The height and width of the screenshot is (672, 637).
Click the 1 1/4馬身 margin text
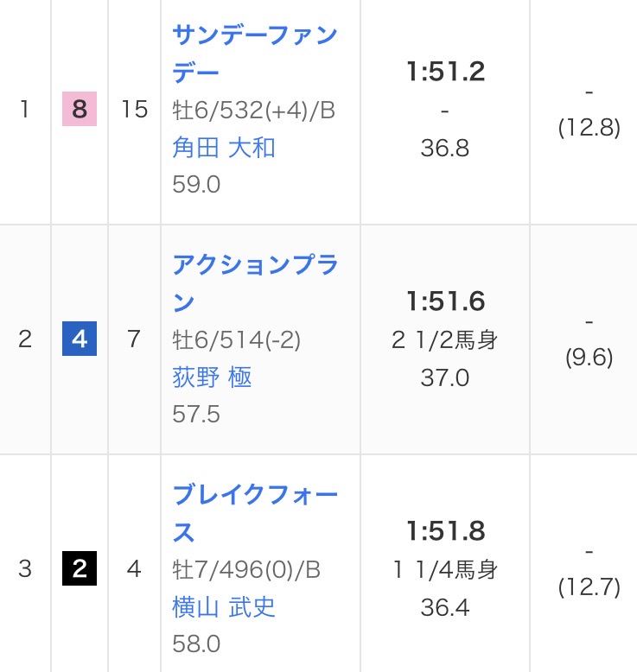[445, 570]
